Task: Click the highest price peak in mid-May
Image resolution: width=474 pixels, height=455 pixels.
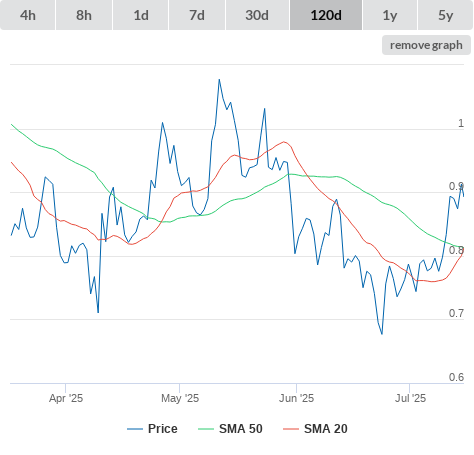Action: point(219,80)
